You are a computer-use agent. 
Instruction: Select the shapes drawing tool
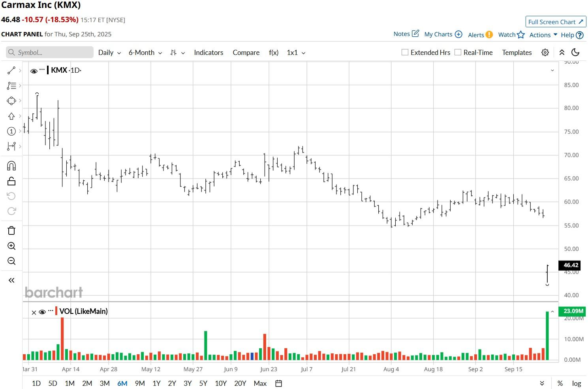point(11,101)
